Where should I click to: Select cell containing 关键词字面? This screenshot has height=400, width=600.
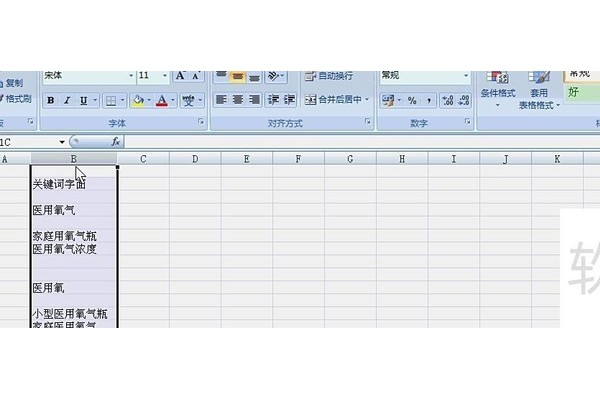pyautogui.click(x=74, y=184)
